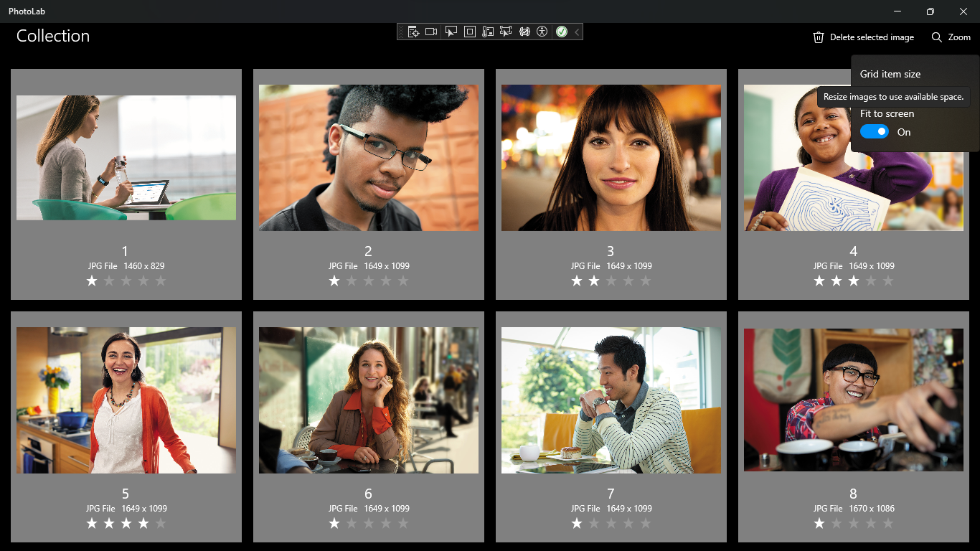The height and width of the screenshot is (551, 980).
Task: Select the thumbnail of image 6
Action: [x=369, y=400]
